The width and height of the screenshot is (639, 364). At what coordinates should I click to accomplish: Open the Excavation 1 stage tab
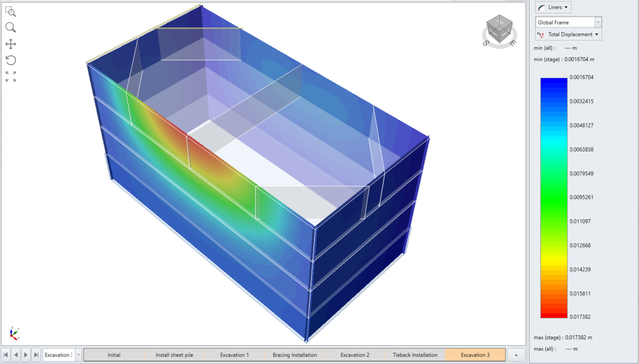tap(234, 355)
